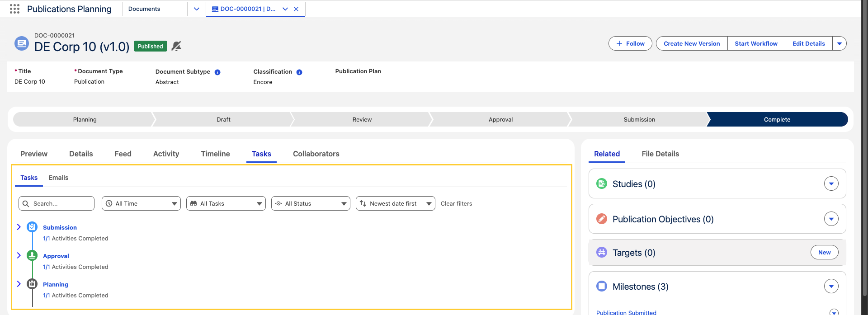Select the Complete stage in path

(777, 119)
